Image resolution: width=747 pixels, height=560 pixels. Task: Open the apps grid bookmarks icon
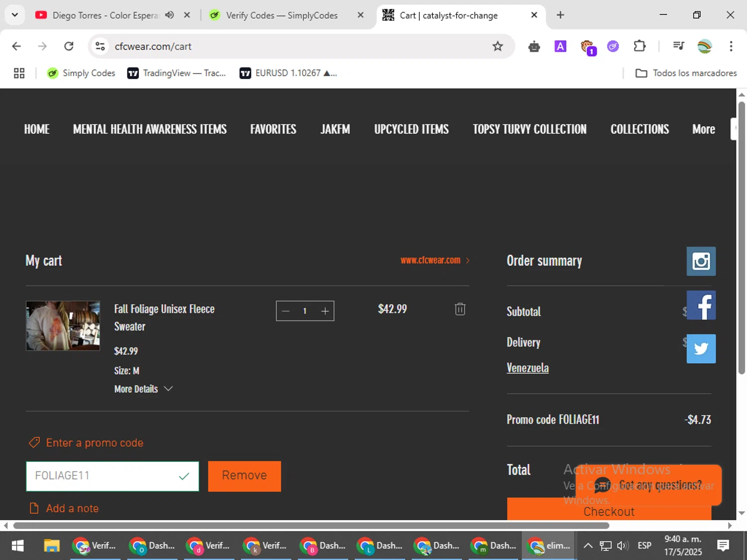pos(19,73)
